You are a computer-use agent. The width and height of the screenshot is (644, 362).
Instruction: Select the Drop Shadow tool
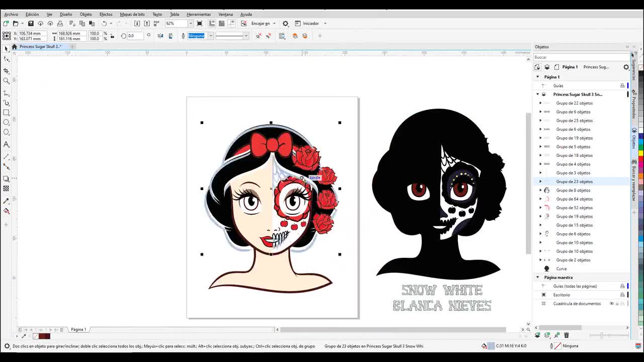[6, 178]
